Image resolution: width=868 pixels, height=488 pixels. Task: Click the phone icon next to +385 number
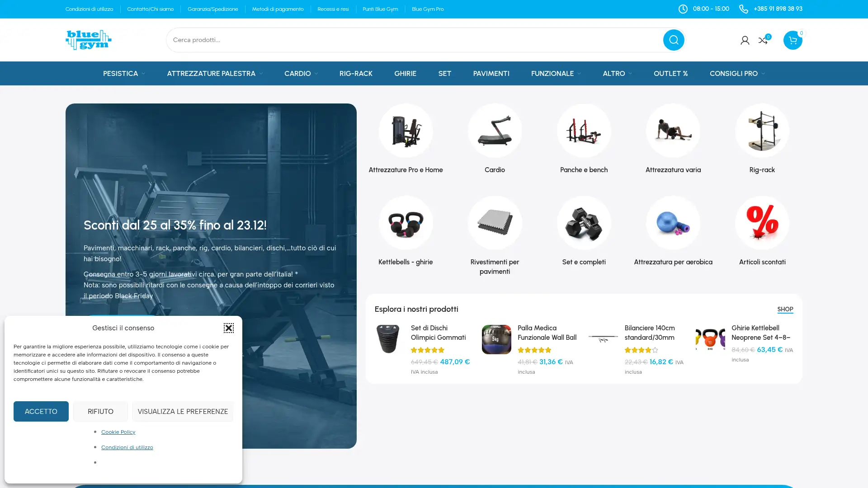point(743,9)
